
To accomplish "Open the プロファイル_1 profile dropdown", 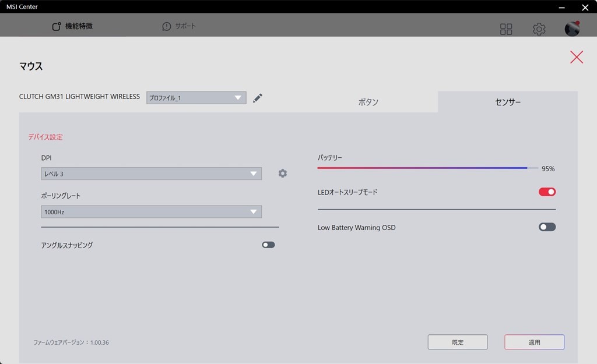I will (x=196, y=98).
